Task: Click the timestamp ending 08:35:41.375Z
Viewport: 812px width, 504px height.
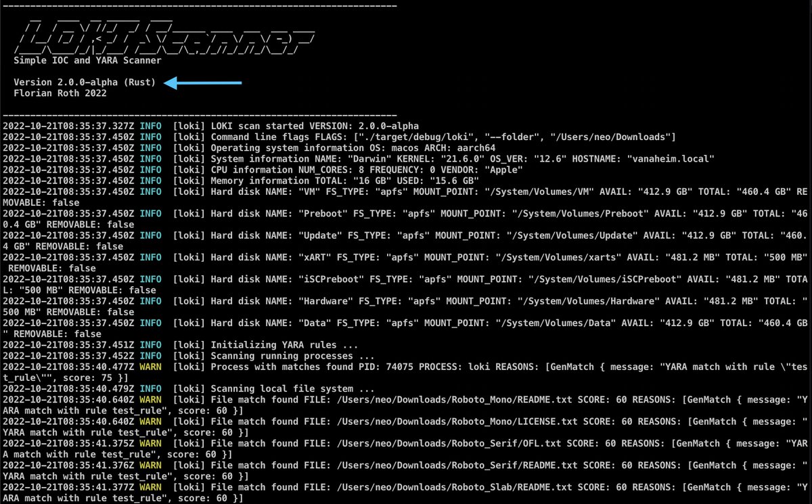Action: point(68,444)
